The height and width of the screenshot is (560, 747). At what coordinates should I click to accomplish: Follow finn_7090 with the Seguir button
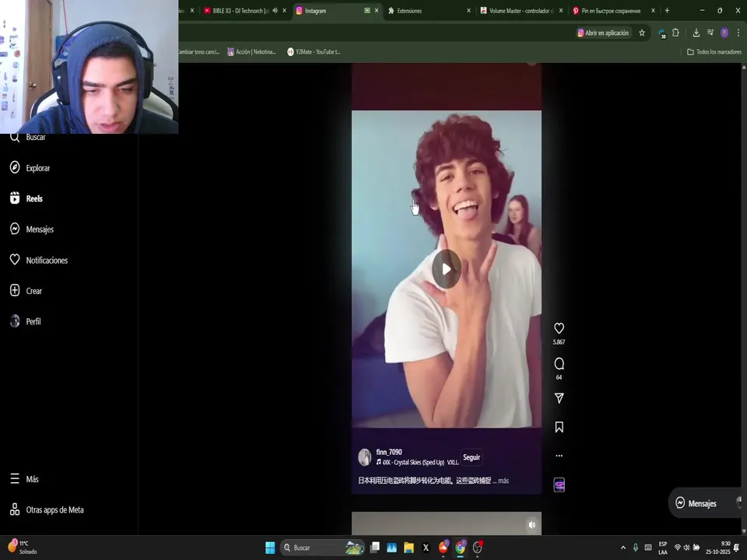(x=472, y=457)
